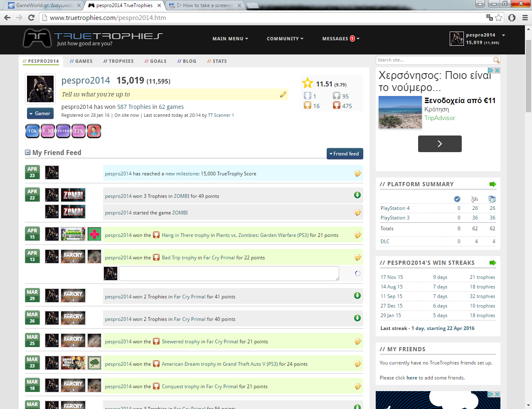The width and height of the screenshot is (532, 409).
Task: Collapse the My Friend Feed section
Action: click(27, 153)
